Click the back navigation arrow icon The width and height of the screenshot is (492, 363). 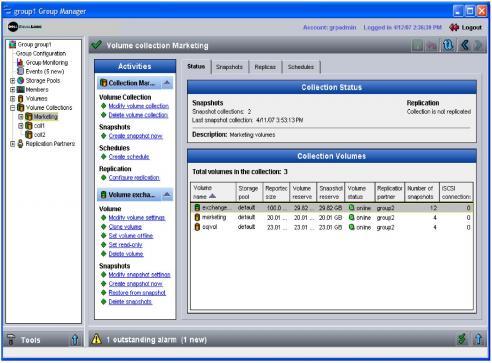tap(464, 45)
